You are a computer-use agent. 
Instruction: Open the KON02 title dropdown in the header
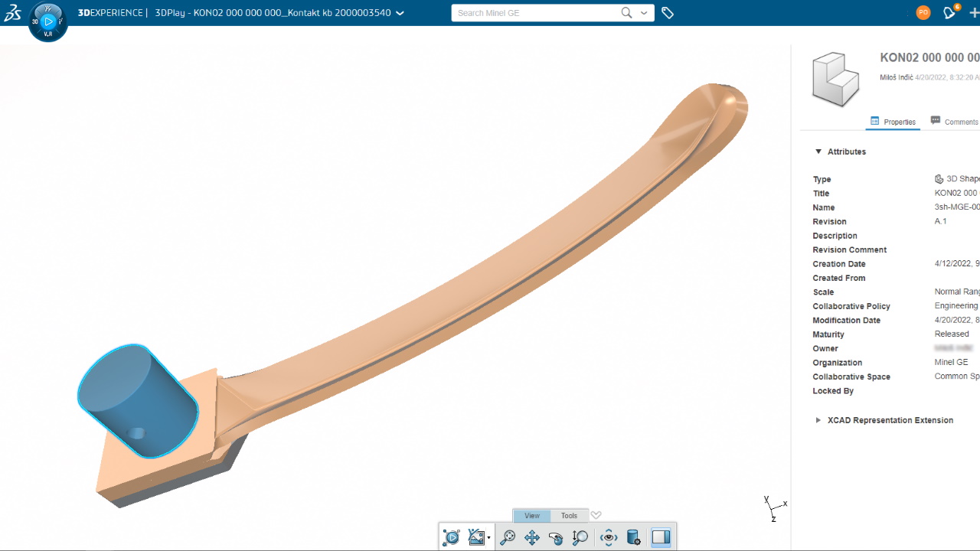[399, 12]
